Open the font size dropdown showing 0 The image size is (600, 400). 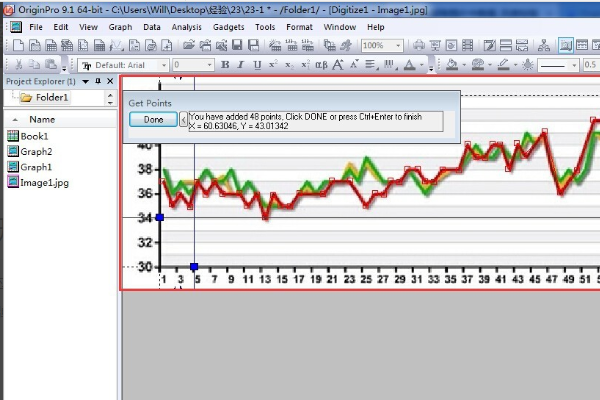[209, 65]
